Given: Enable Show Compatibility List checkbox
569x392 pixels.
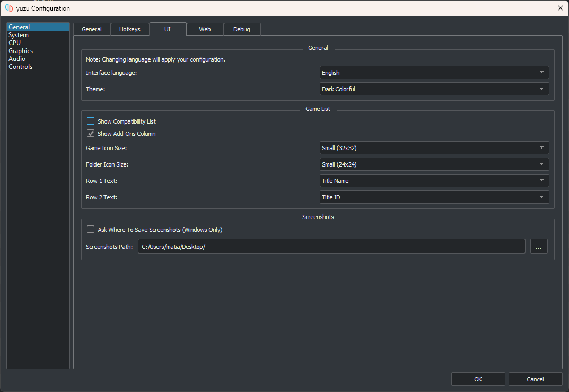Looking at the screenshot, I should pyautogui.click(x=91, y=121).
